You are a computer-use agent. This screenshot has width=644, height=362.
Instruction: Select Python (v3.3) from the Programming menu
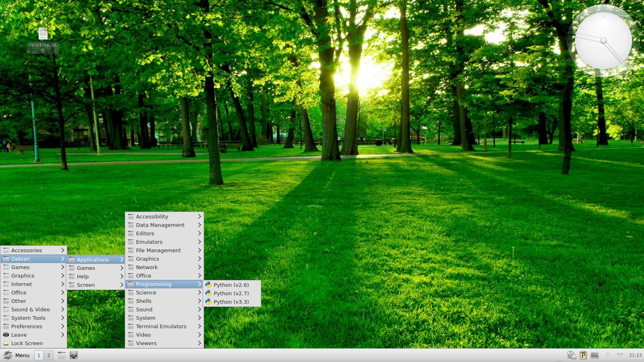pyautogui.click(x=231, y=302)
